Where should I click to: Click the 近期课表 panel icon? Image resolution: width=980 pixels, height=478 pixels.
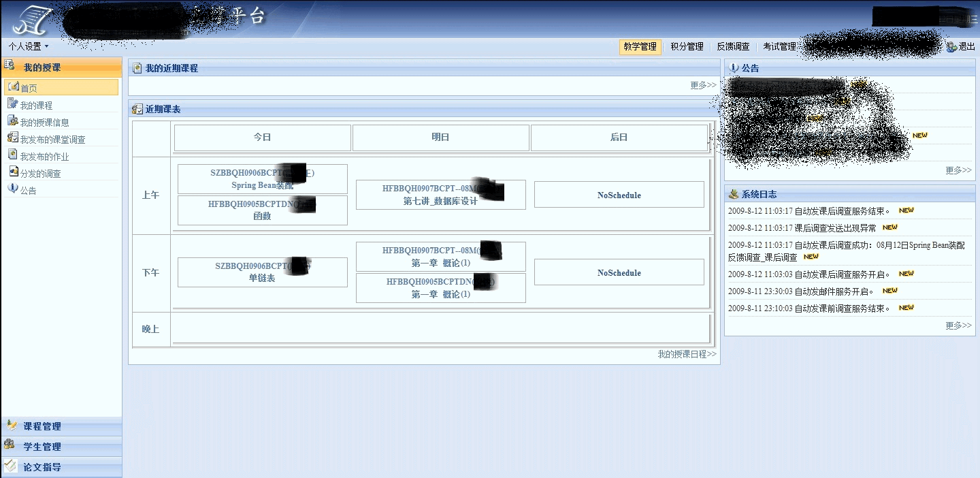[x=137, y=109]
